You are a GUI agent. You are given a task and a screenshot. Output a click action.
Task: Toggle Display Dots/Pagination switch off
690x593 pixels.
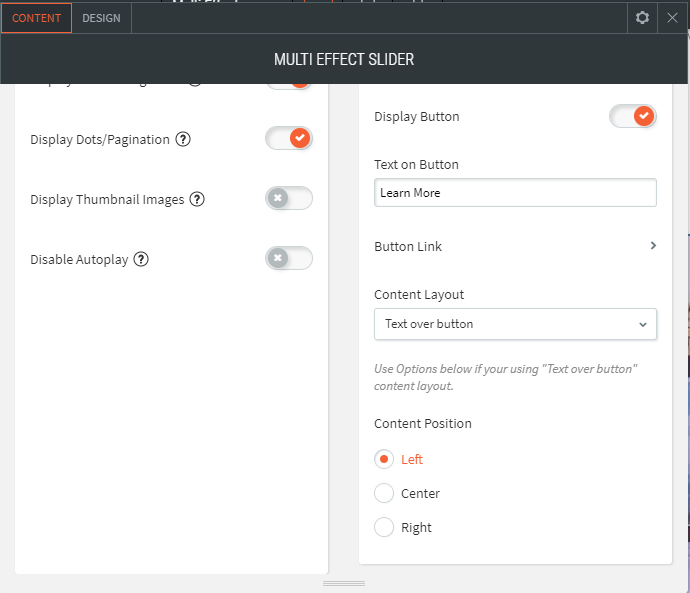click(289, 138)
